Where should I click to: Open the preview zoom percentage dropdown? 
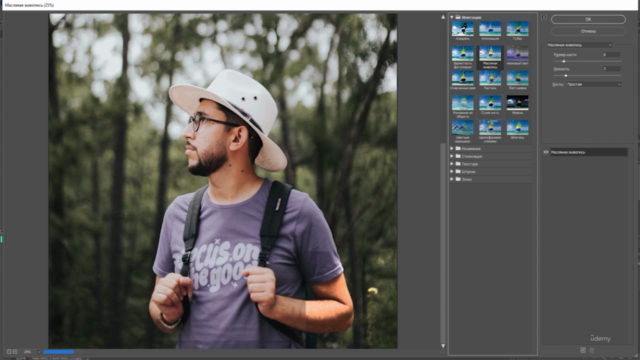pyautogui.click(x=39, y=351)
